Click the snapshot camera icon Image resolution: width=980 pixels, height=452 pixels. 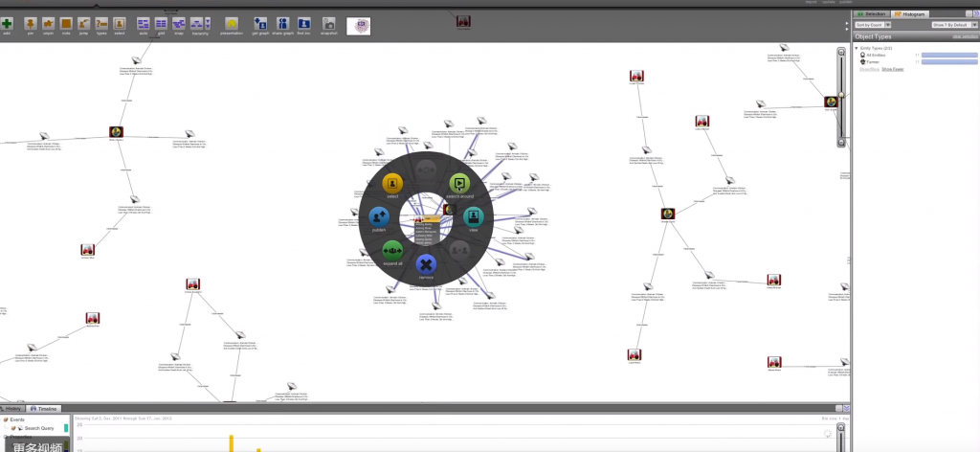(328, 22)
